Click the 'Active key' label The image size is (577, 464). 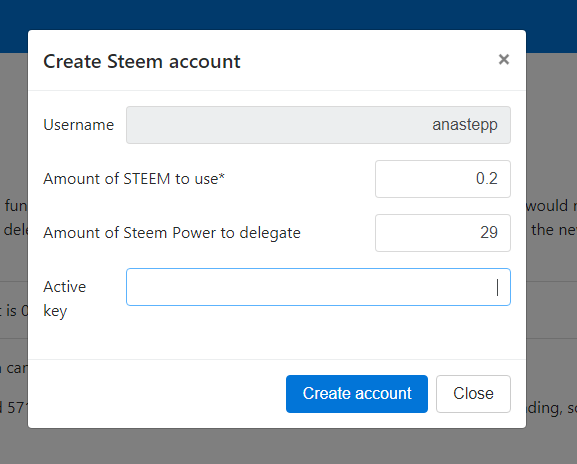pos(64,299)
